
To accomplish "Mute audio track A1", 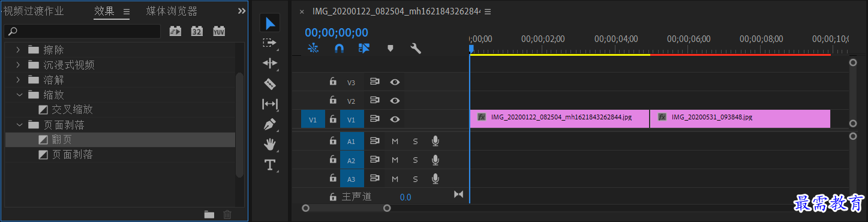I will point(395,141).
